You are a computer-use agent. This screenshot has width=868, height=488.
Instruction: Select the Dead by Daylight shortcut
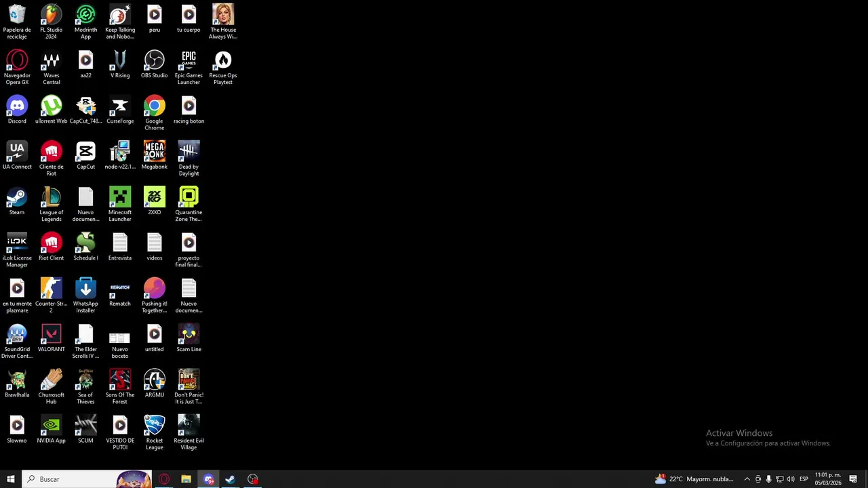point(189,158)
